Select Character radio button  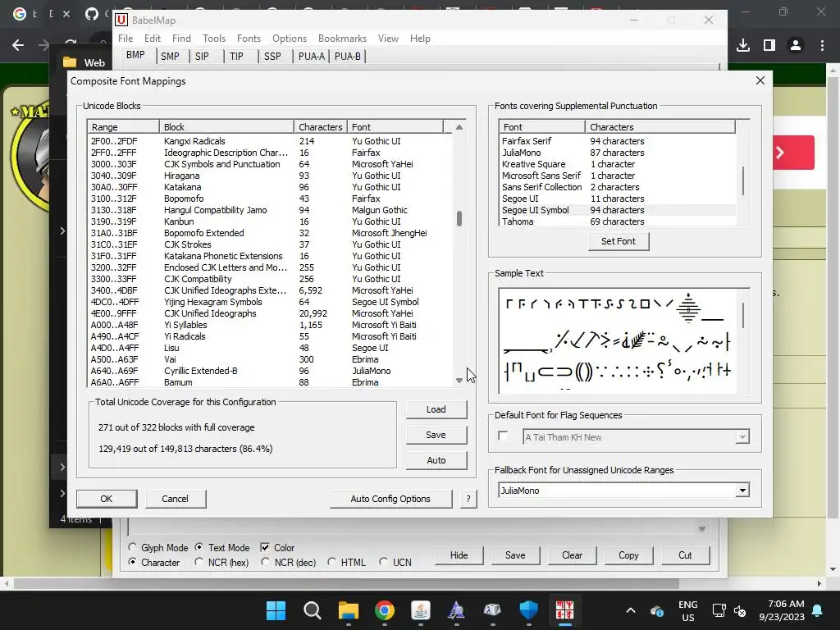click(x=132, y=562)
